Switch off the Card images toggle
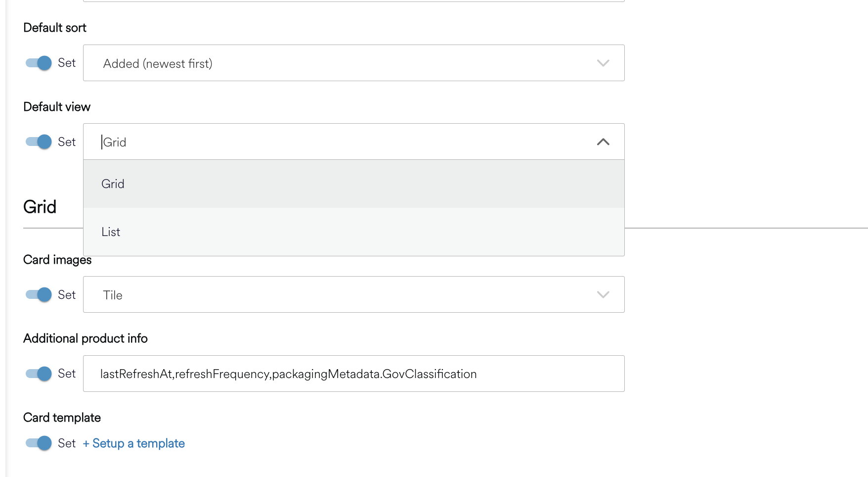This screenshot has width=868, height=477. [x=39, y=294]
